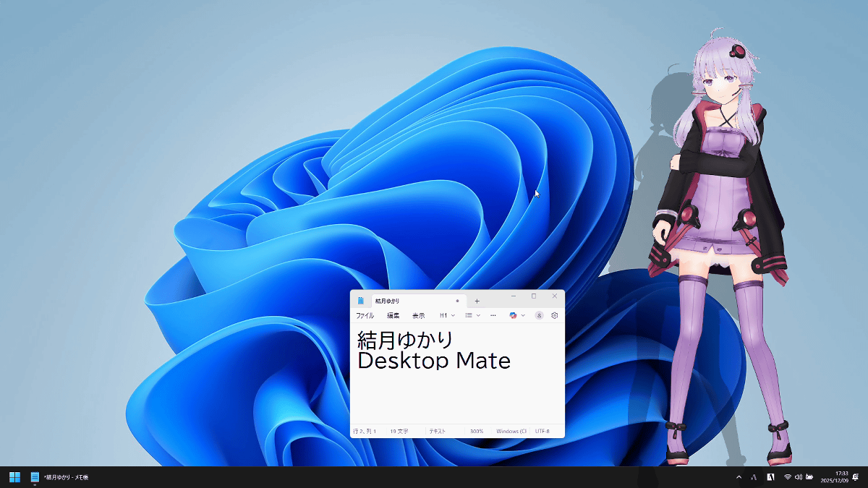Expand the H1 heading dropdown
This screenshot has width=868, height=488.
pyautogui.click(x=447, y=316)
